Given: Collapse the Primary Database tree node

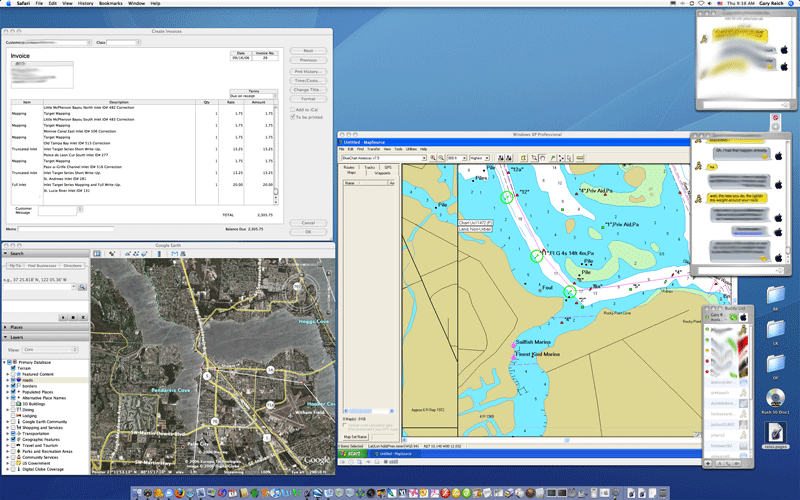Looking at the screenshot, I should point(5,362).
